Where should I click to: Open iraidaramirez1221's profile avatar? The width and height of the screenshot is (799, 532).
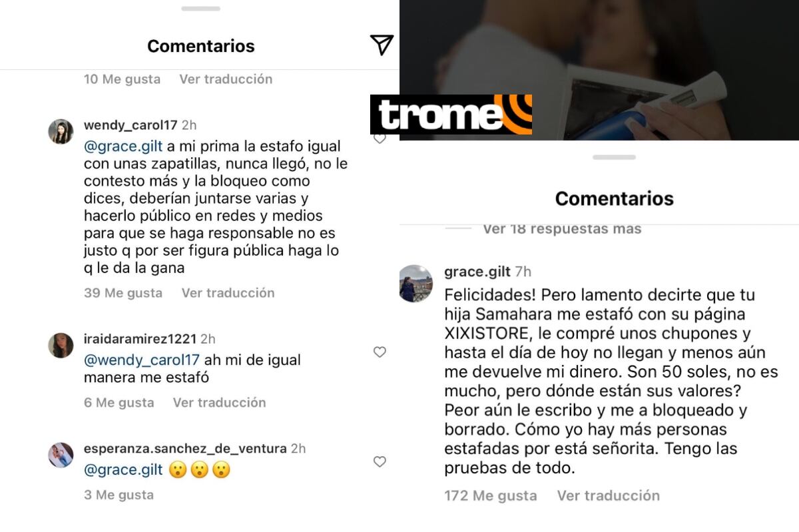pyautogui.click(x=61, y=345)
